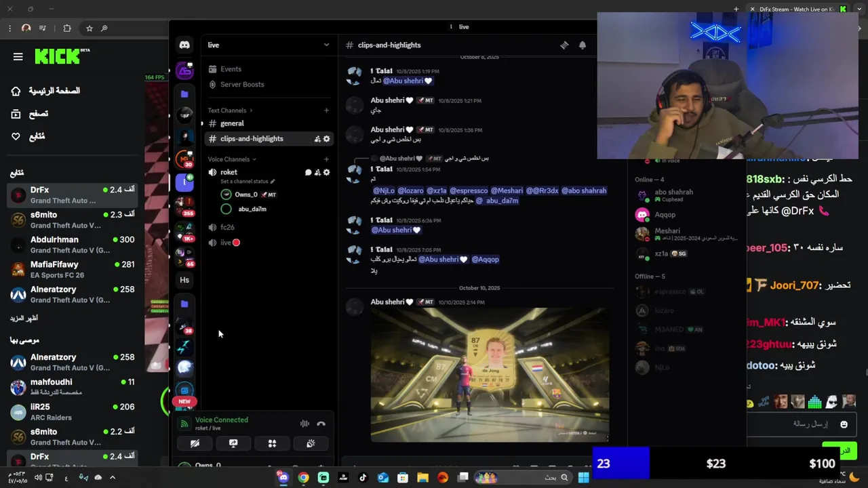Screen dimensions: 868x488
Task: Open Aqqop in Discord member list
Action: pos(686,215)
